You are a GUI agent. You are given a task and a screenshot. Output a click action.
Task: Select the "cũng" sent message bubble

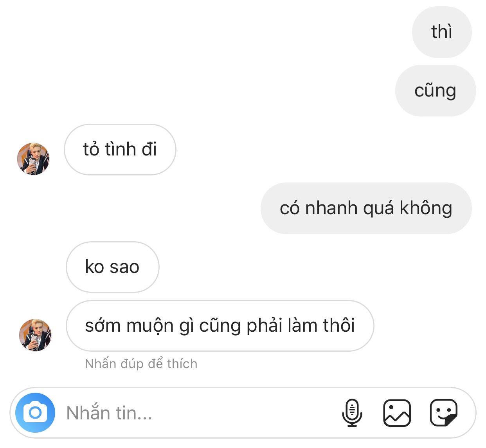pyautogui.click(x=436, y=91)
